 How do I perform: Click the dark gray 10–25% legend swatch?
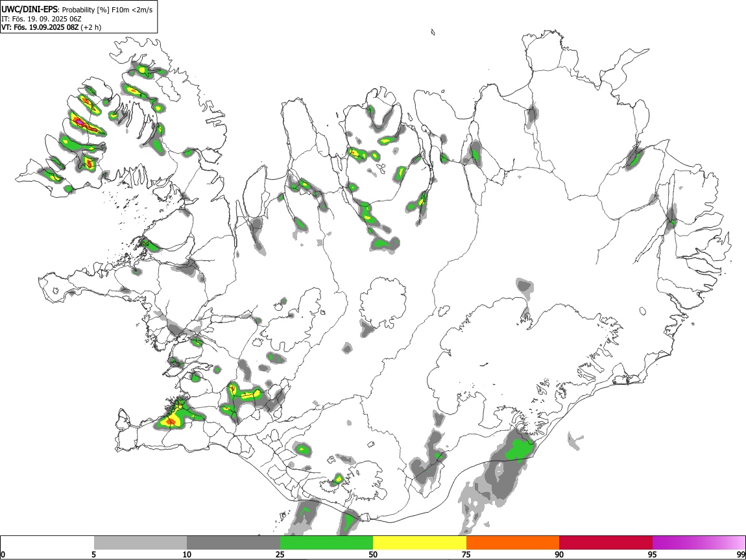coord(234,543)
